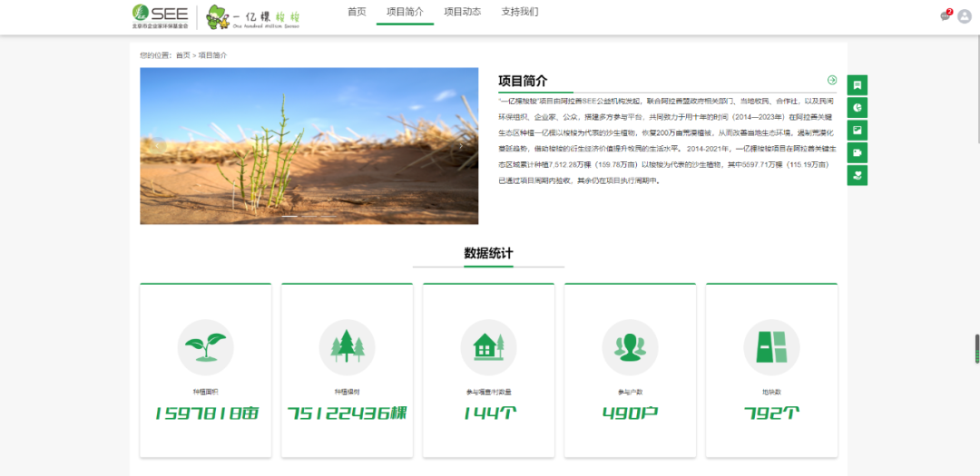Click the project introduction paragraph text
The width and height of the screenshot is (980, 476).
pos(667,141)
